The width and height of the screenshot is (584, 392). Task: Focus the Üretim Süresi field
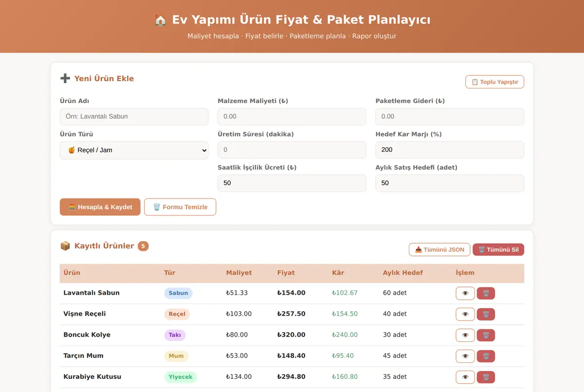click(x=292, y=150)
